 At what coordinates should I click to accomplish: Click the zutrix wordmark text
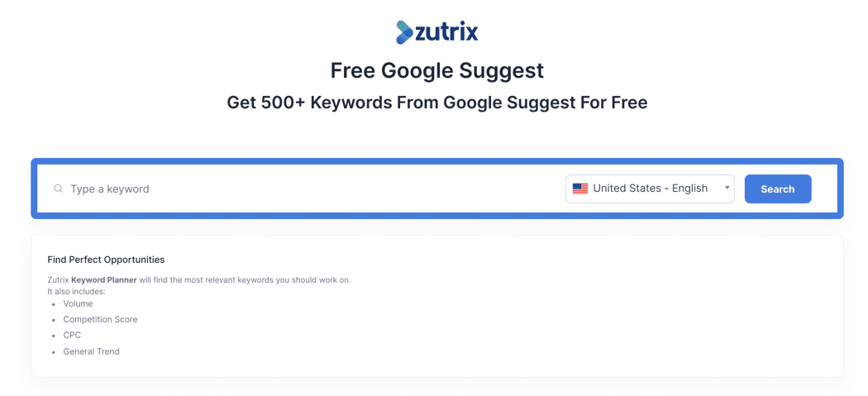pyautogui.click(x=447, y=32)
